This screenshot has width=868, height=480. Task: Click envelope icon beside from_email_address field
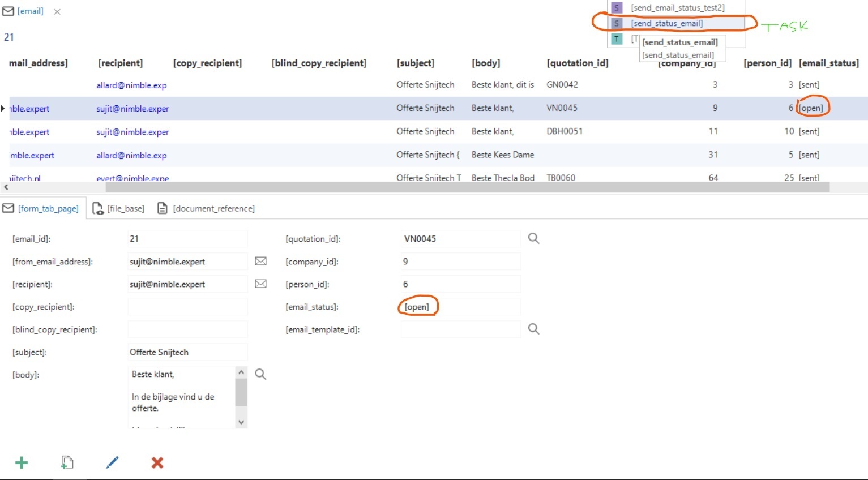pos(260,261)
